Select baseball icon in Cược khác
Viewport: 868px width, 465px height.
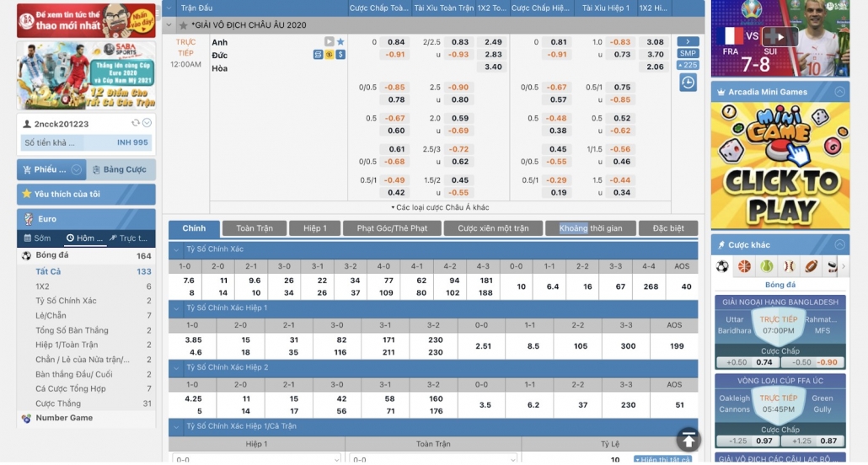click(788, 266)
